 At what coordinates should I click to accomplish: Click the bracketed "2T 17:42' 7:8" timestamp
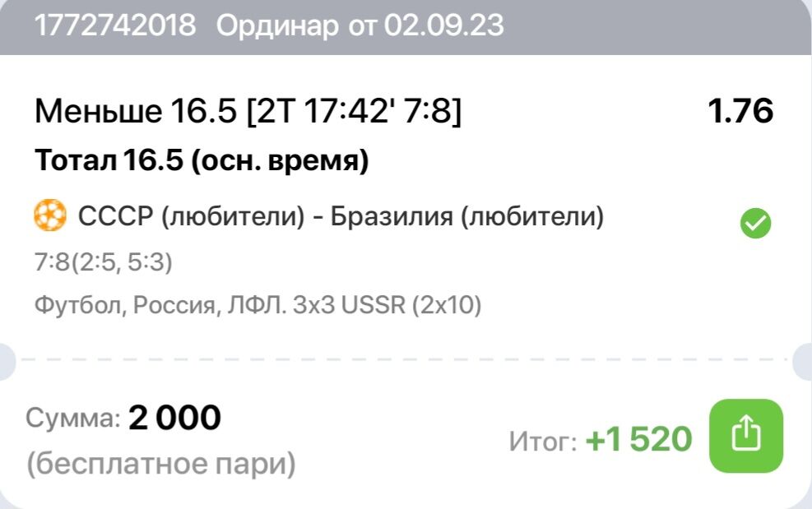[x=354, y=111]
